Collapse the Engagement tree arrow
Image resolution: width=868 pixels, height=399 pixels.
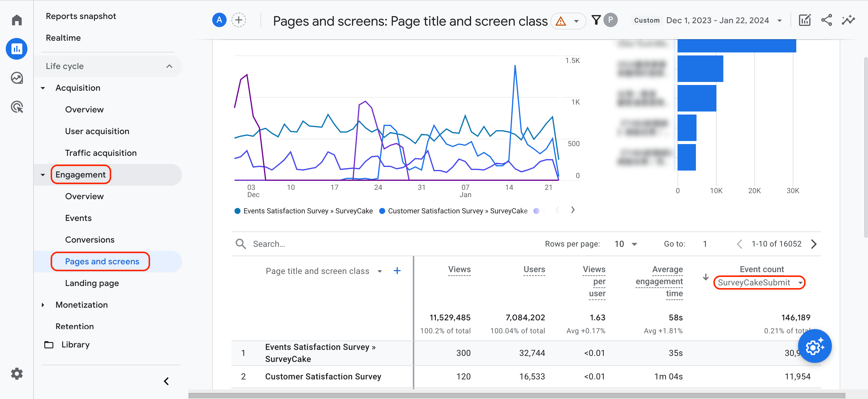click(x=43, y=174)
